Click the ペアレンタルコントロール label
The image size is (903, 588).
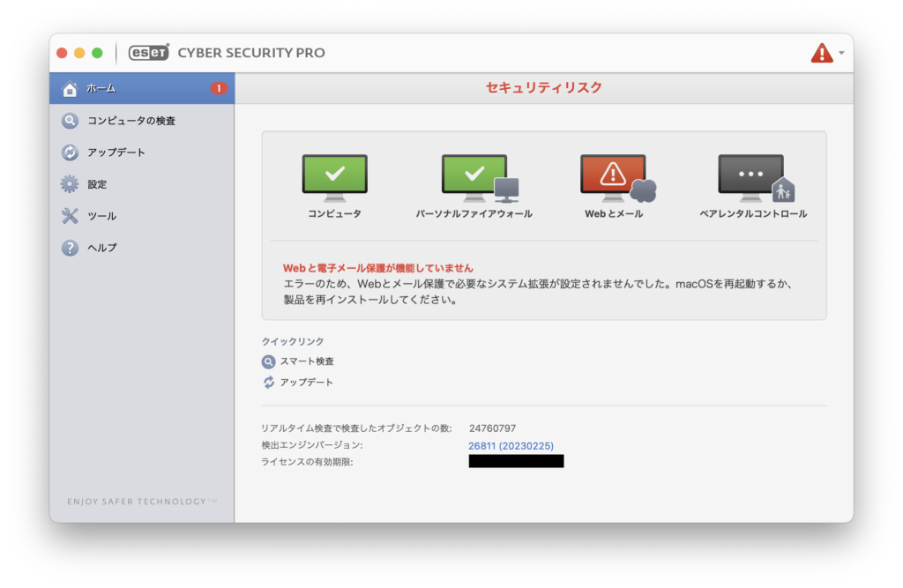(x=753, y=213)
